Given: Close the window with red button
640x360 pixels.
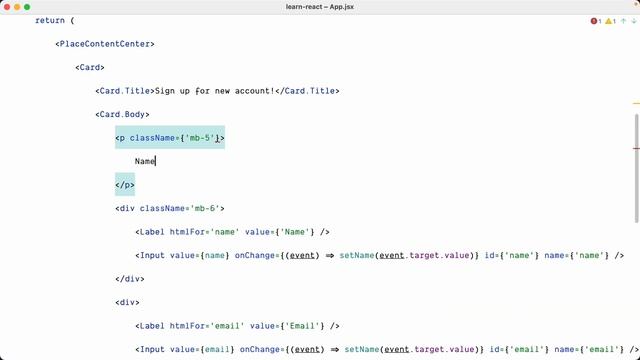Looking at the screenshot, I should (7, 7).
